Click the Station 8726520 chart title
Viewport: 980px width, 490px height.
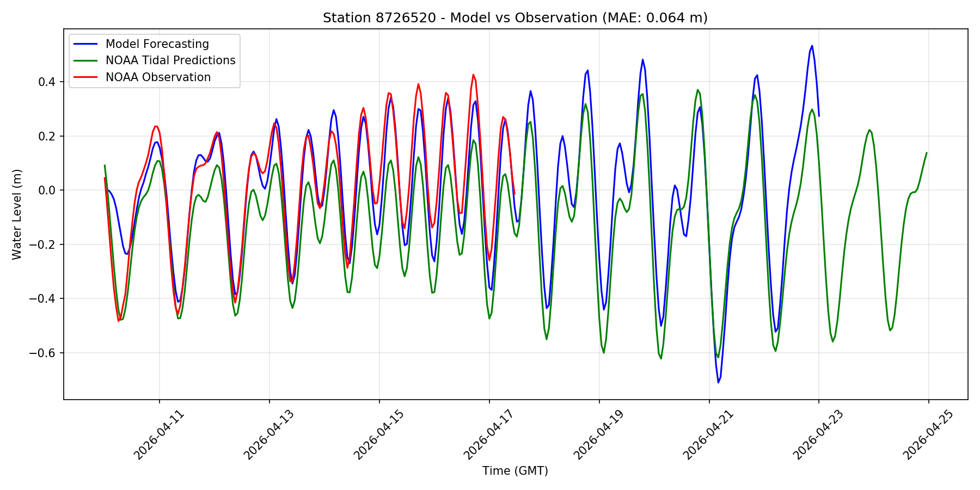[515, 18]
